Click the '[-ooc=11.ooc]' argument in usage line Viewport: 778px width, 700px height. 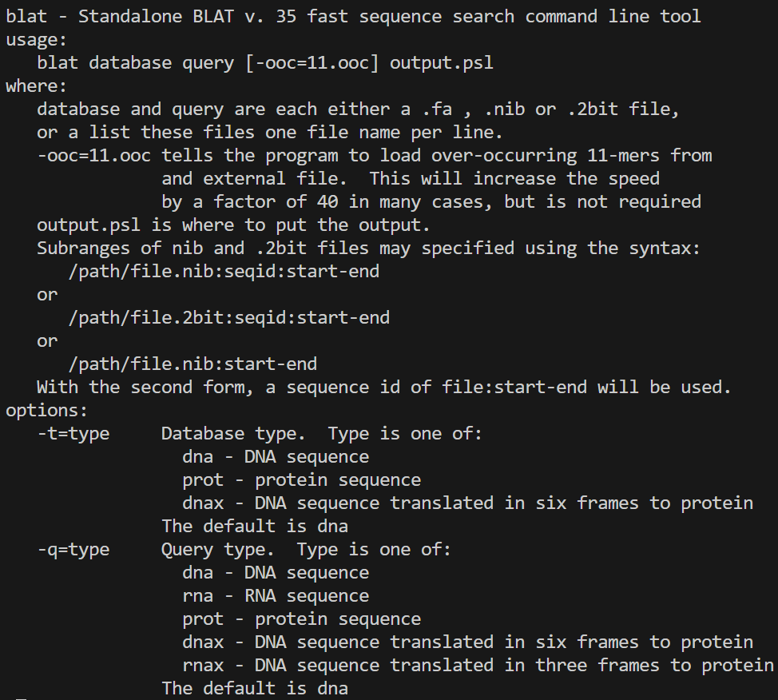(x=312, y=63)
